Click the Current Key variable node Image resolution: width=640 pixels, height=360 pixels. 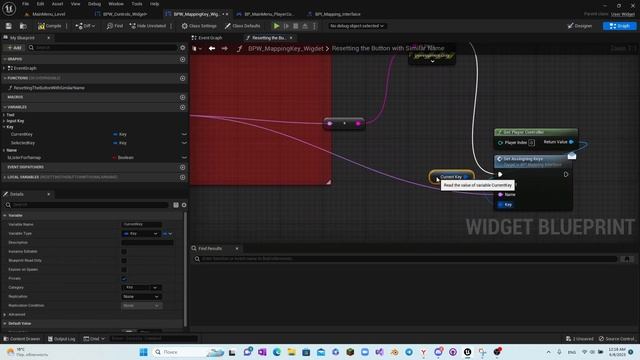click(x=451, y=177)
